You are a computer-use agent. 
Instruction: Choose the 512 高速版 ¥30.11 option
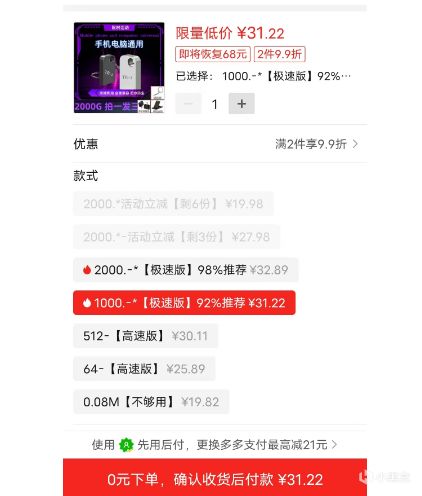click(x=145, y=336)
